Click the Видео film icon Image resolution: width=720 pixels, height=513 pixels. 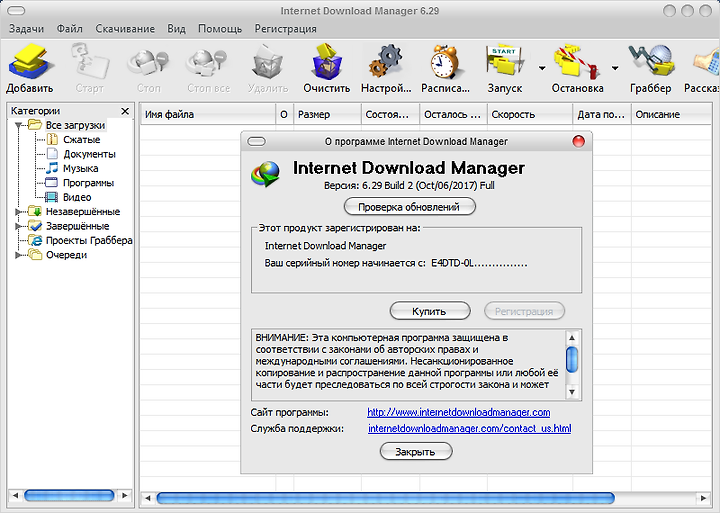(x=51, y=197)
